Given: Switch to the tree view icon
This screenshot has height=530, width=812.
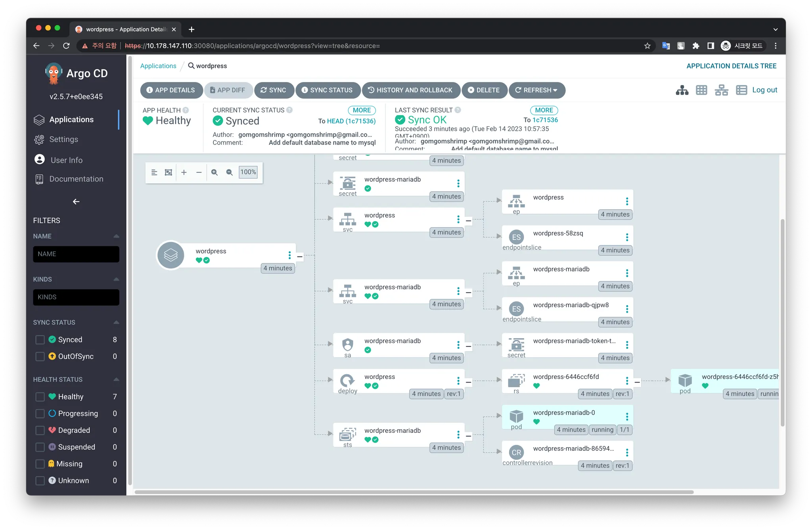Looking at the screenshot, I should coord(682,90).
